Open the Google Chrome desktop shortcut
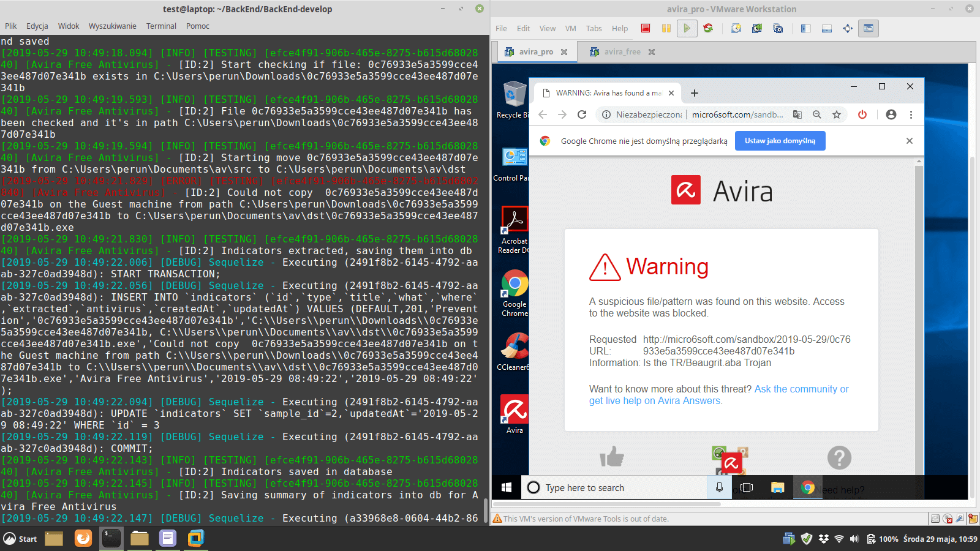Screen dimensions: 980x551 514,293
